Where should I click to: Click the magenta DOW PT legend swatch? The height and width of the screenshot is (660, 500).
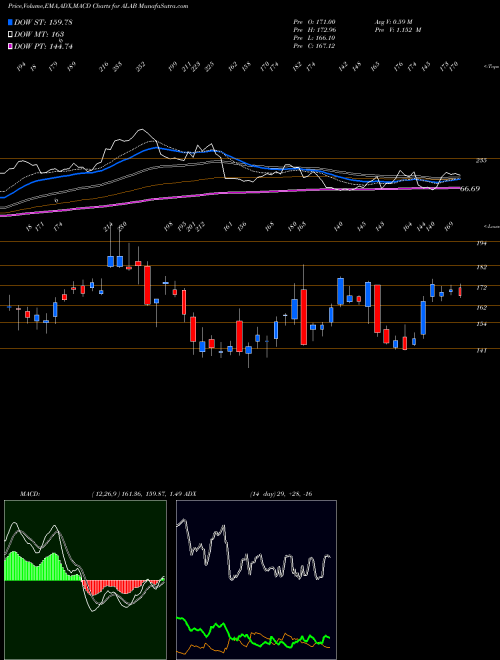pos(11,46)
